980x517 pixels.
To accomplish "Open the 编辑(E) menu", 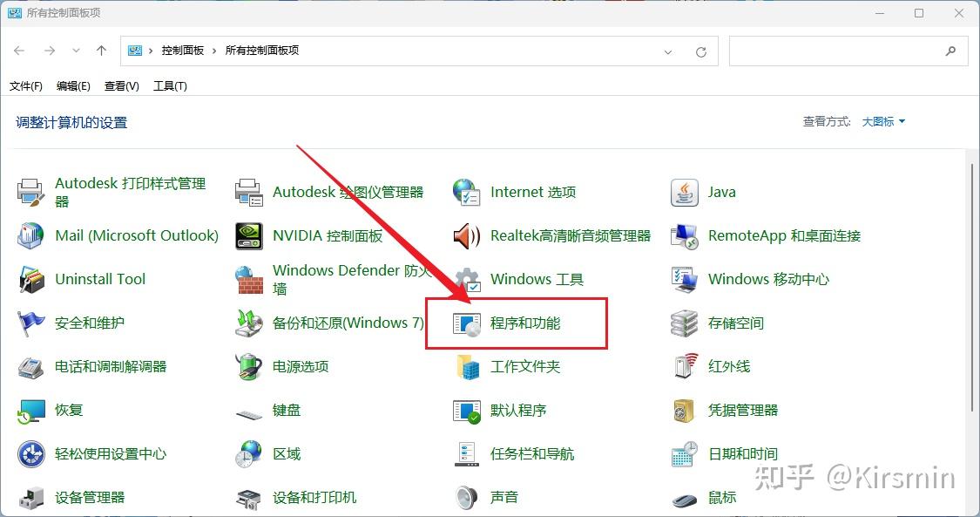I will [73, 85].
